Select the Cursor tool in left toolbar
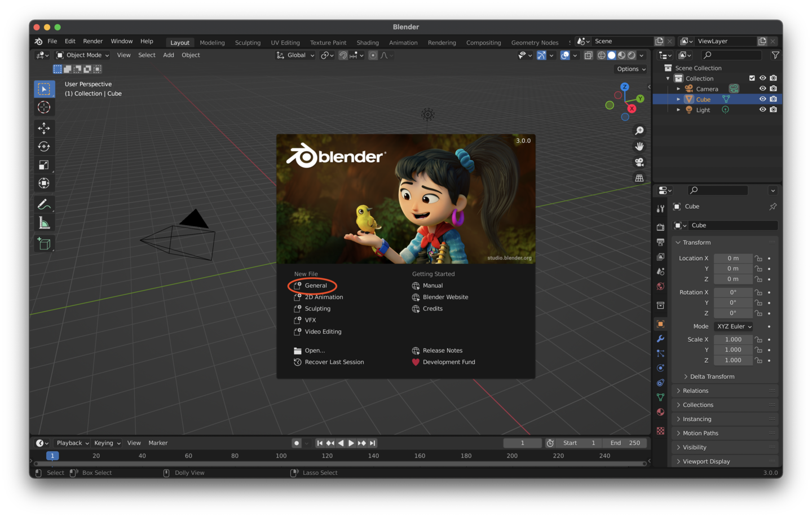This screenshot has width=812, height=517. tap(44, 107)
